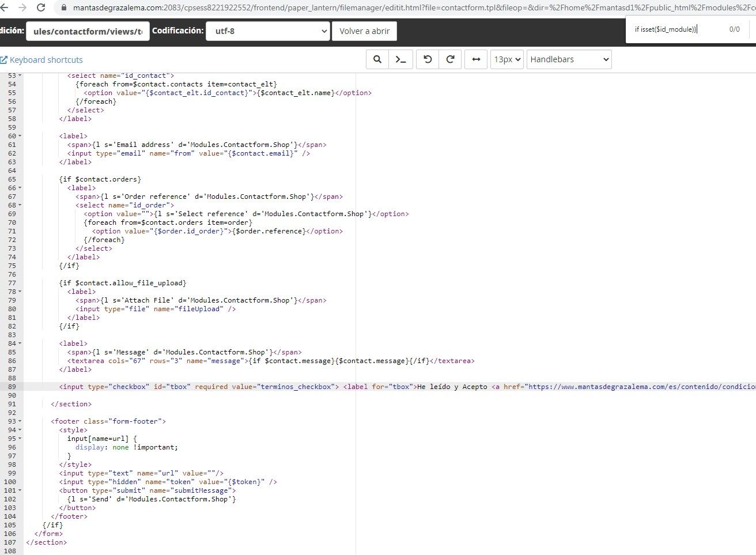Click the 'Select reference' option on line 69

[x=246, y=214]
